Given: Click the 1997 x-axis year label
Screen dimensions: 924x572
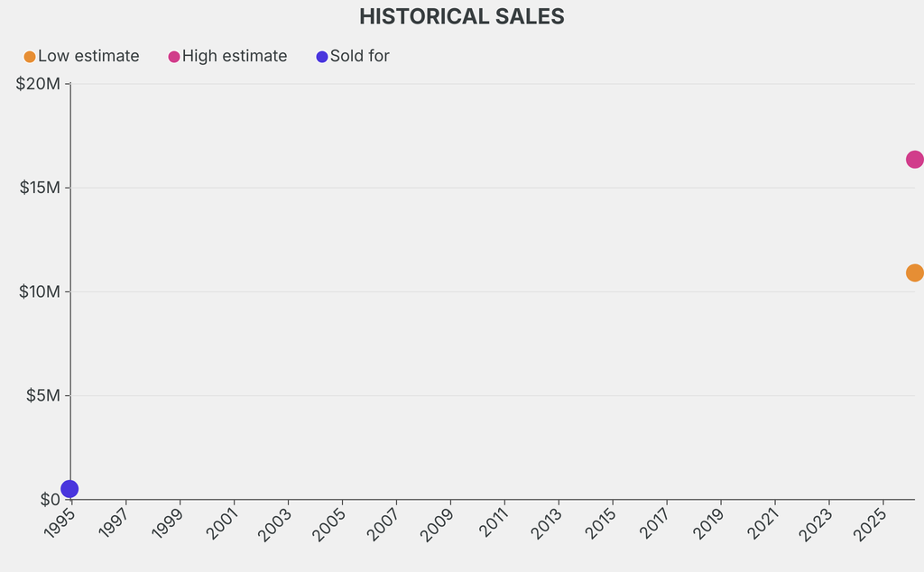Looking at the screenshot, I should click(112, 523).
